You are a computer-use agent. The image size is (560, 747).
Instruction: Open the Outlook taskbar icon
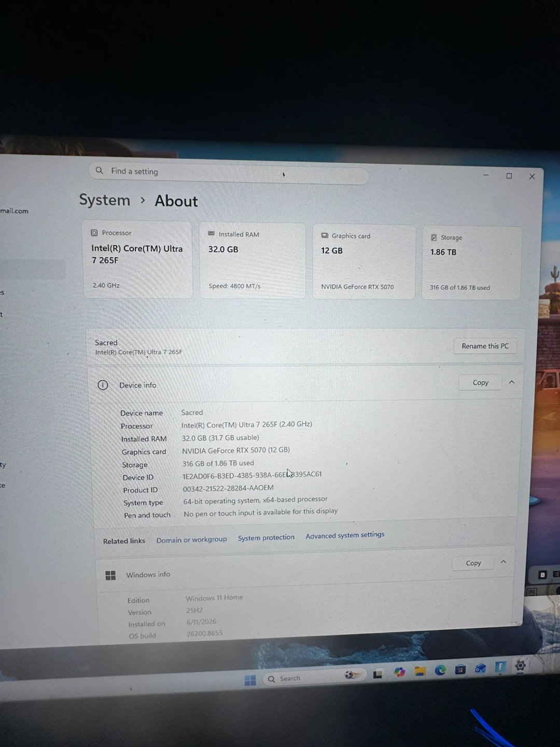pyautogui.click(x=481, y=668)
